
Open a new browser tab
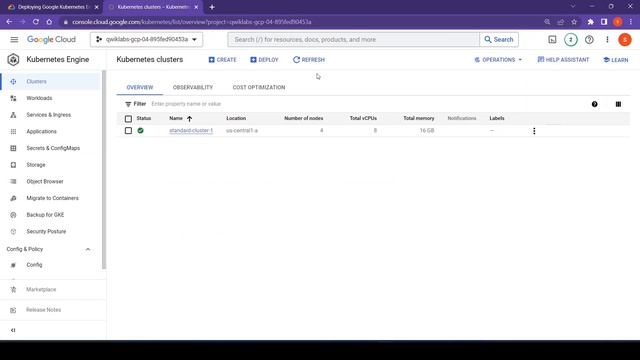[212, 7]
